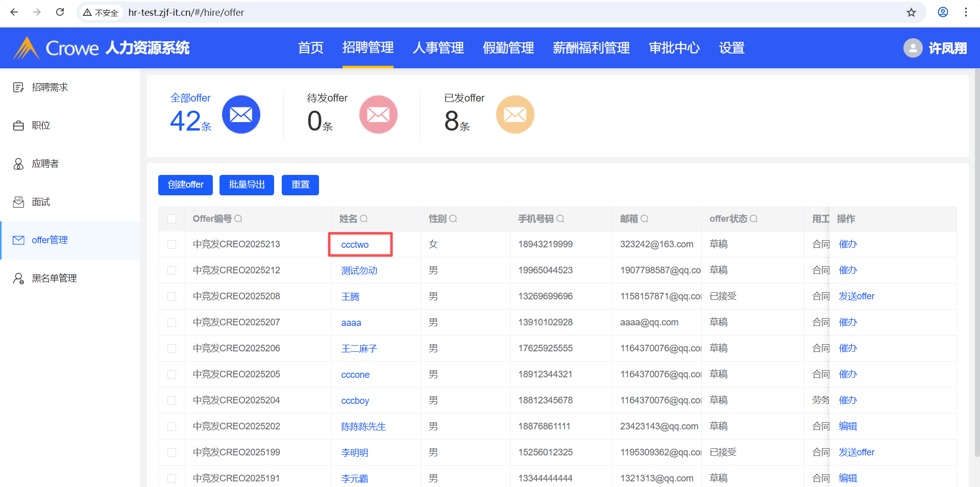Viewport: 980px width, 487px height.
Task: Click the orange envelope icon for 已发offer
Action: [515, 115]
